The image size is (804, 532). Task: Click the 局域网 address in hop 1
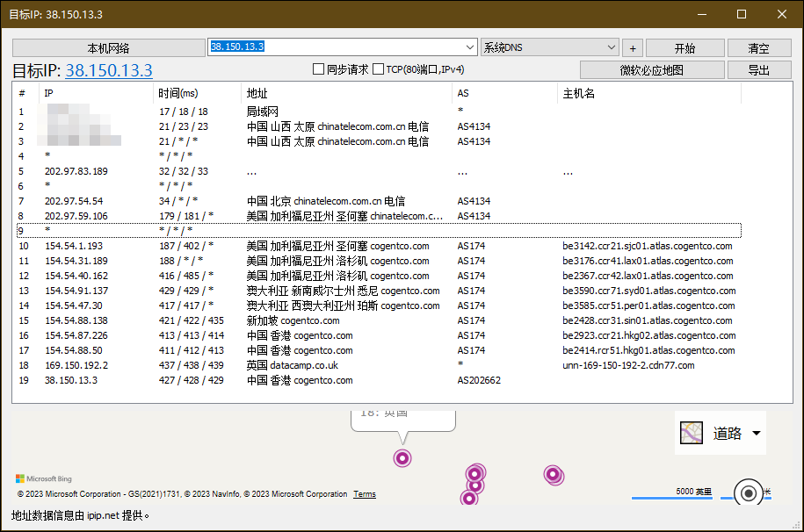tap(262, 111)
